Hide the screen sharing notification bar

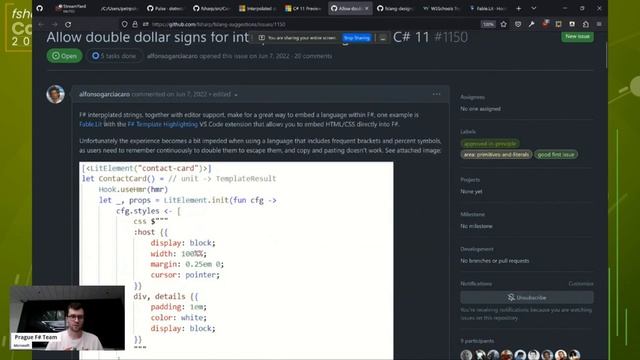pyautogui.click(x=382, y=38)
